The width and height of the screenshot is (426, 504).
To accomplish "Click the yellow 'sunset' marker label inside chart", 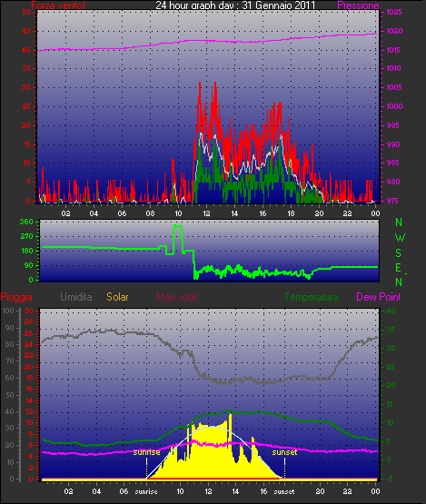I will click(284, 452).
